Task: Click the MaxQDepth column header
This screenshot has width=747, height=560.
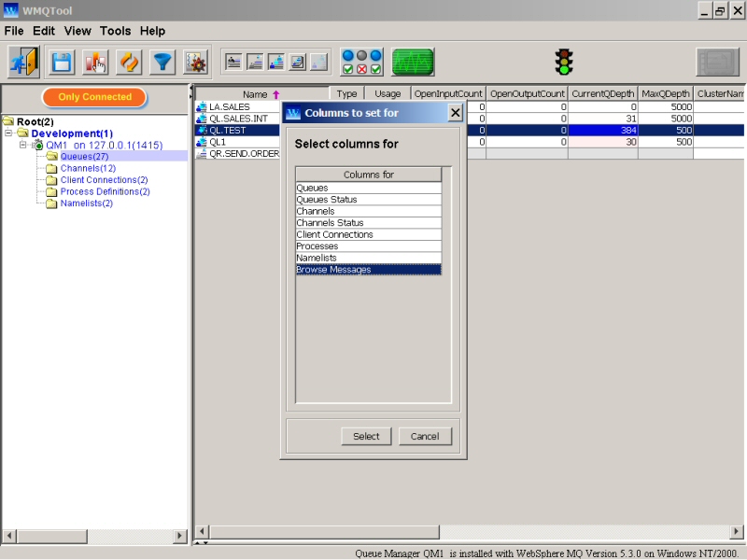Action: (665, 94)
